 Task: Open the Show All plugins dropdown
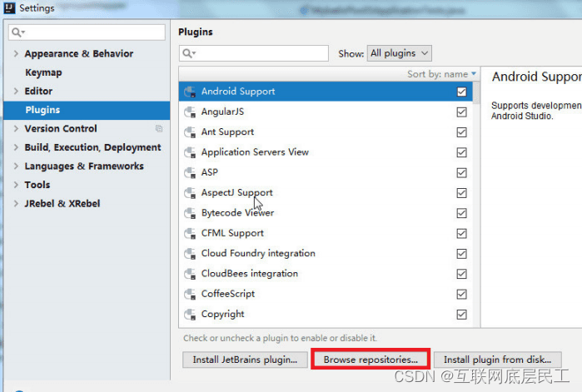[400, 53]
